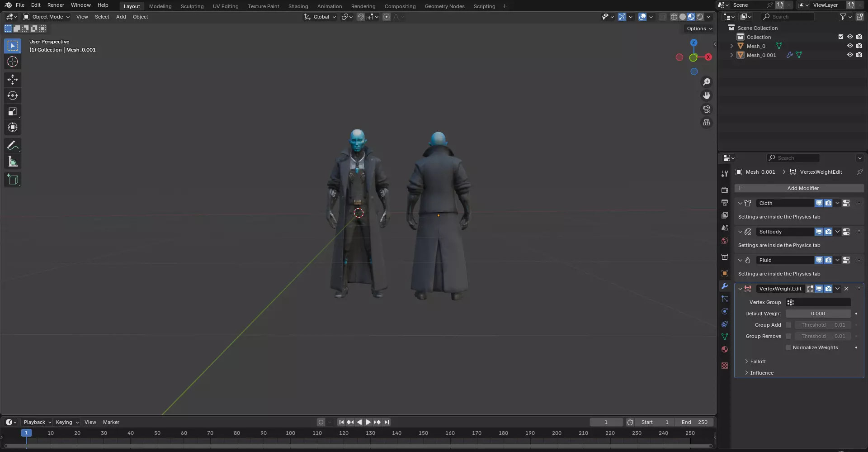Open the File menu

point(20,5)
